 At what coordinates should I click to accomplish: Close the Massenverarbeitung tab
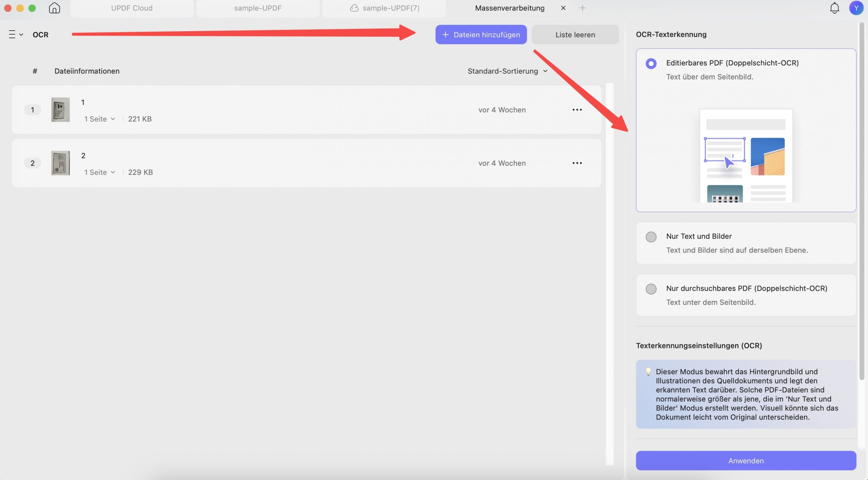pos(563,8)
